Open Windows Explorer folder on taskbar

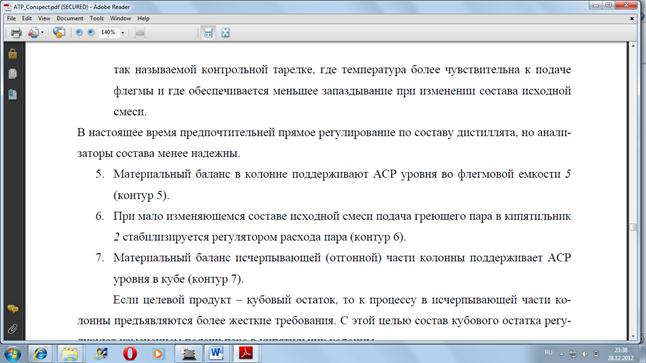70,354
